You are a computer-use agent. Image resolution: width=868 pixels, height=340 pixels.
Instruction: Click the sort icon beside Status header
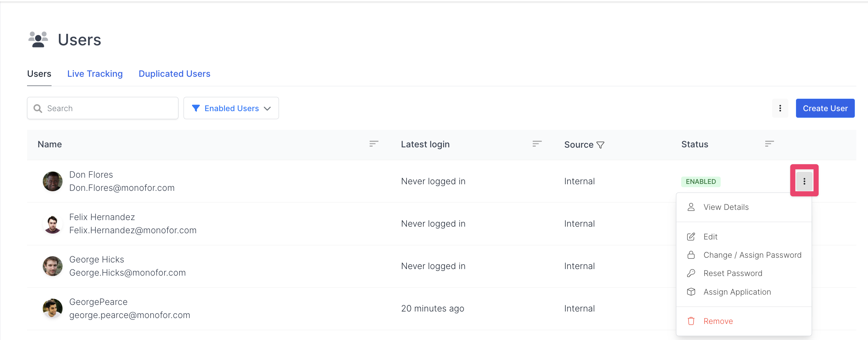[769, 144]
